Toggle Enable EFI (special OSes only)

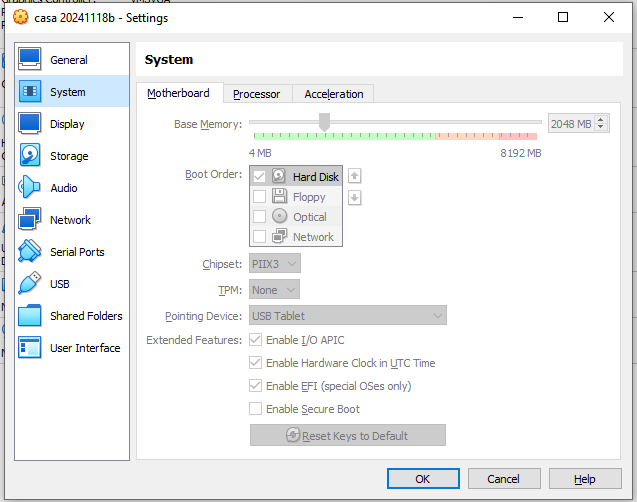click(x=255, y=385)
